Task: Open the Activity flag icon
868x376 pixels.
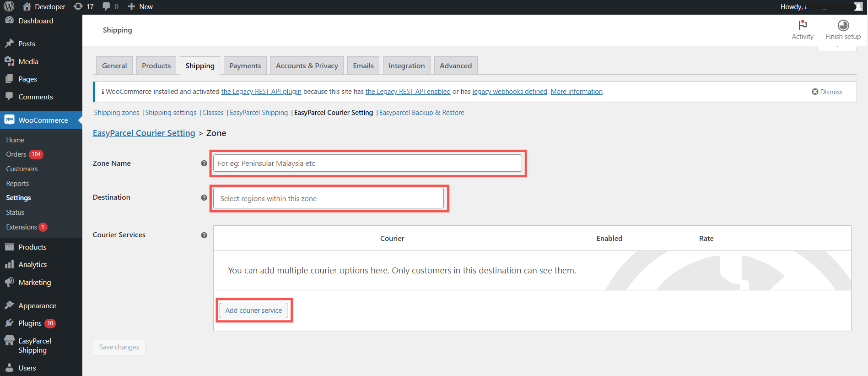Action: pos(803,25)
